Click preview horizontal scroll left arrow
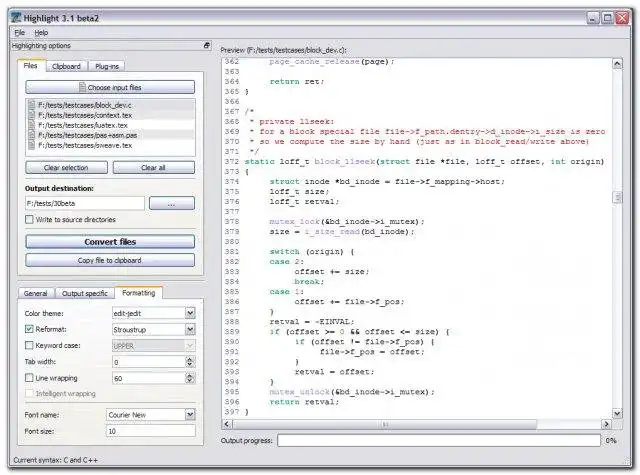 [227, 424]
